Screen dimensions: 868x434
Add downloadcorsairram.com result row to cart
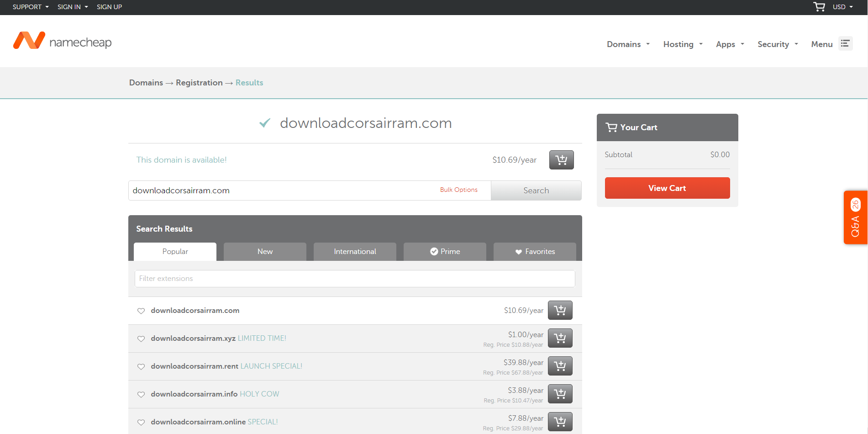[560, 311]
